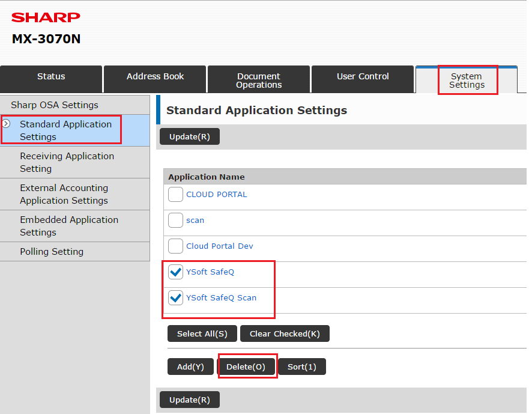Open the Address Book tab
Image resolution: width=532 pixels, height=414 pixels.
coord(155,77)
